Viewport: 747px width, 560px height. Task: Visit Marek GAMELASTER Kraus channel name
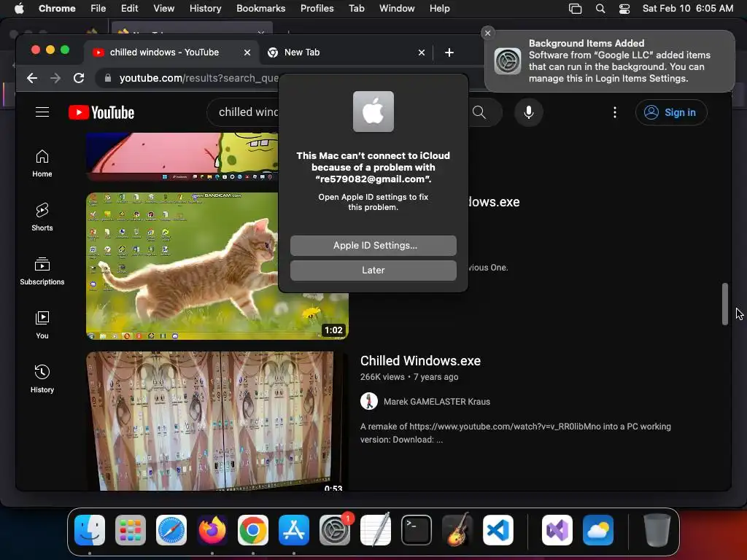pyautogui.click(x=437, y=402)
